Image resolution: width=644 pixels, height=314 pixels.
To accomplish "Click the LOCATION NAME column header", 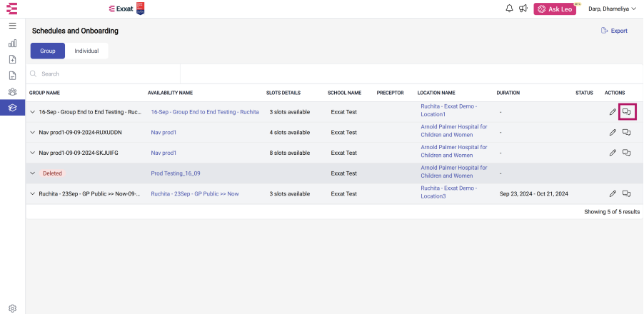I will (436, 93).
